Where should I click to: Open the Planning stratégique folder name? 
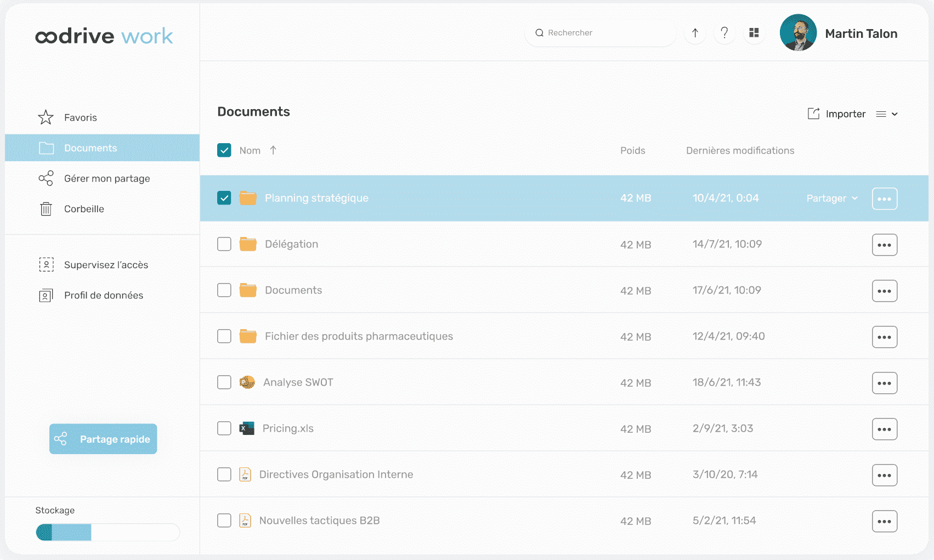pyautogui.click(x=316, y=198)
